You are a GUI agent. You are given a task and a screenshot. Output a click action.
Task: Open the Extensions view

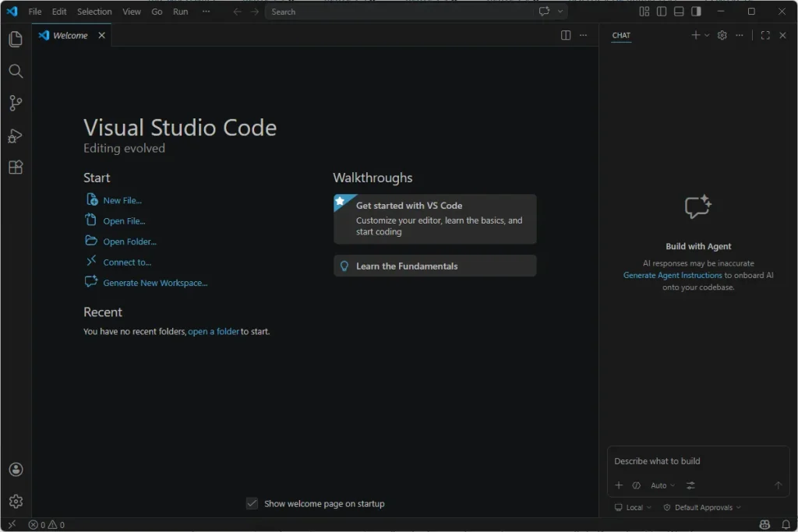[x=16, y=167]
